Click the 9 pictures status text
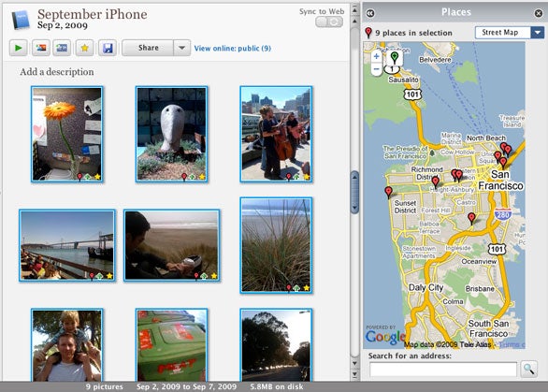 (x=105, y=386)
